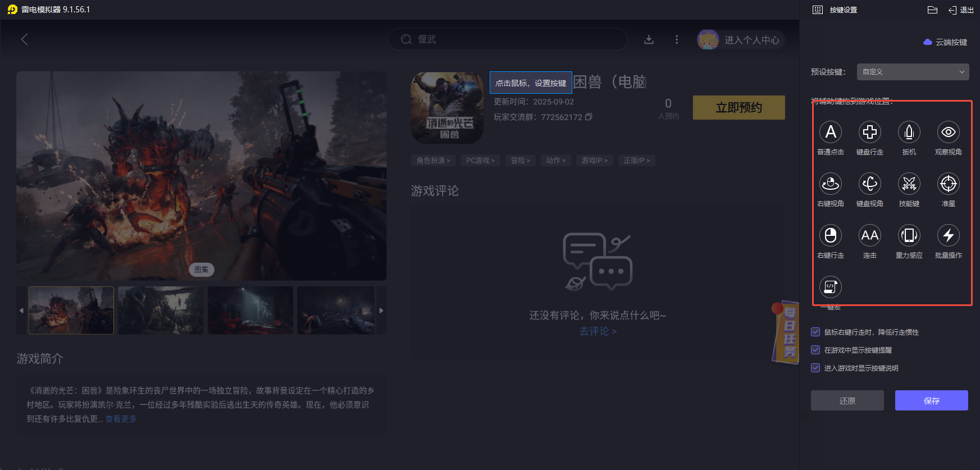Show next thumbnails with right arrow

[381, 311]
